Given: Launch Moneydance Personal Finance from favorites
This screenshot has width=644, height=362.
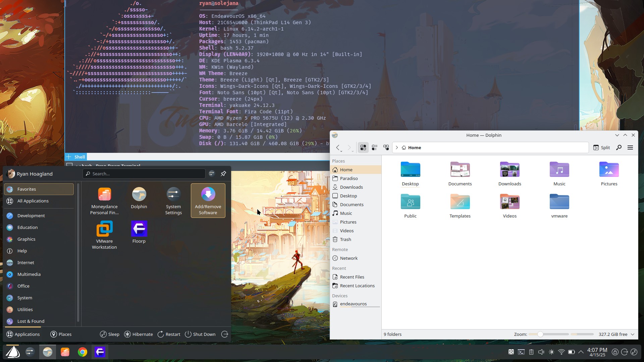Looking at the screenshot, I should point(104,200).
